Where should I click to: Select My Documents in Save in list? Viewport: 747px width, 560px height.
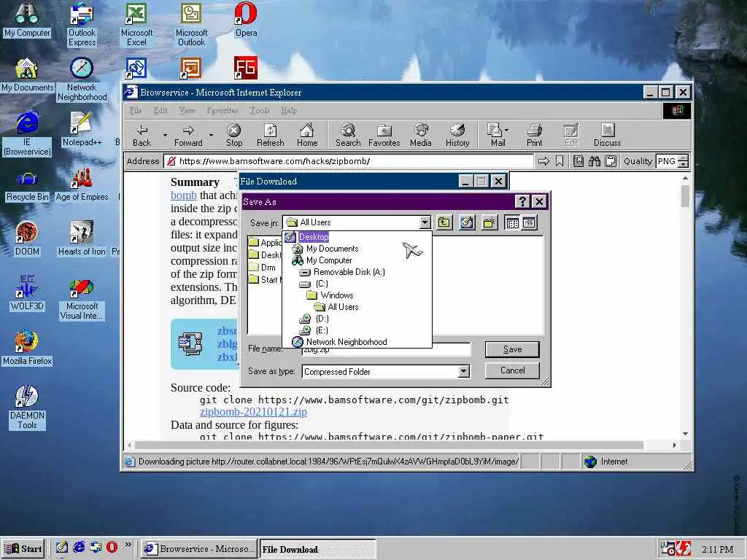(332, 249)
